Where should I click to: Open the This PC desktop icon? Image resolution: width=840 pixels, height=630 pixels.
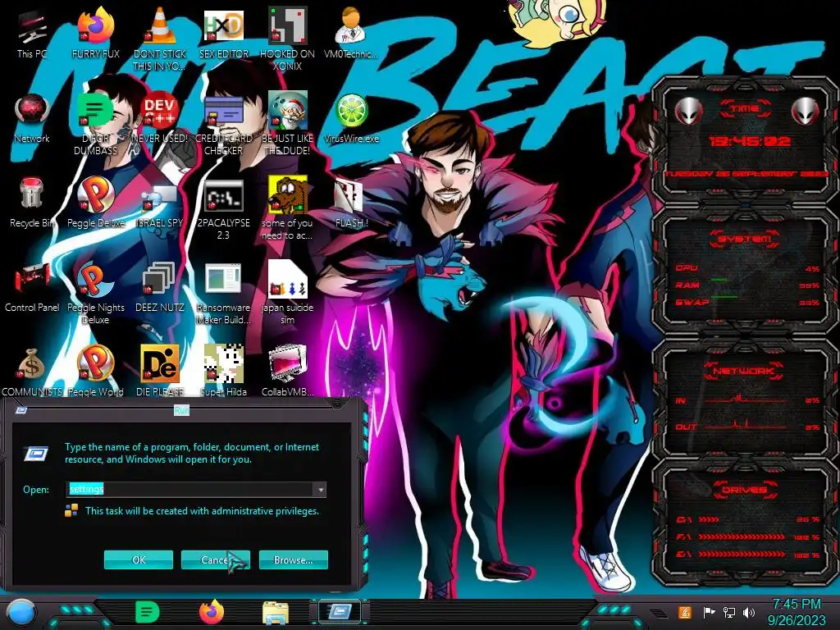click(x=32, y=33)
